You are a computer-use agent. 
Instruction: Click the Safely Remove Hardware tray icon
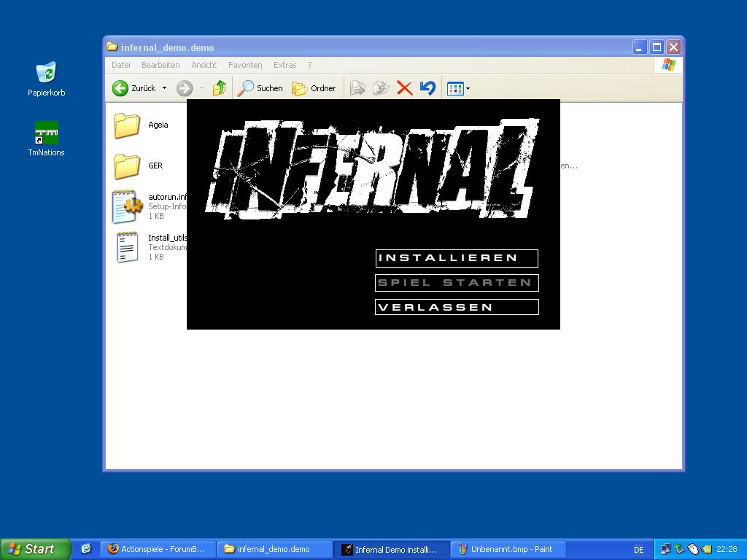[679, 549]
